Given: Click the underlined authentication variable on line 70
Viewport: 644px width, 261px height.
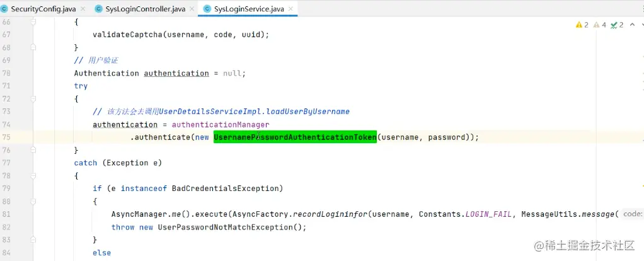Looking at the screenshot, I should coord(176,74).
